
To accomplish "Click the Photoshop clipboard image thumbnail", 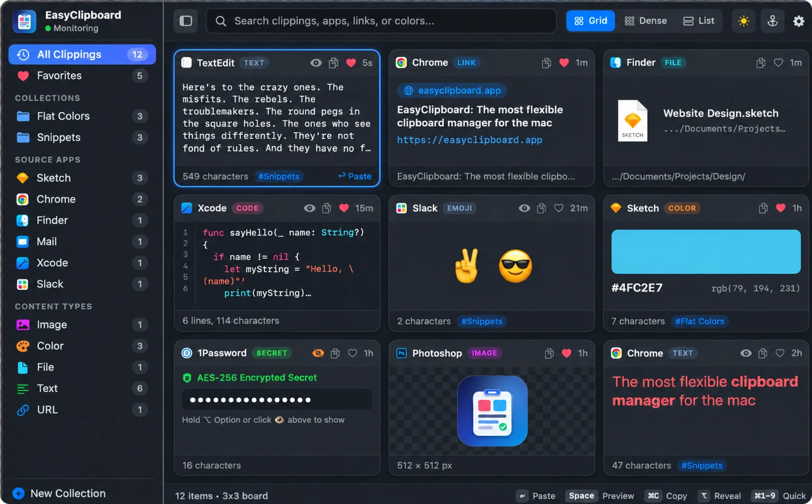I will 492,411.
